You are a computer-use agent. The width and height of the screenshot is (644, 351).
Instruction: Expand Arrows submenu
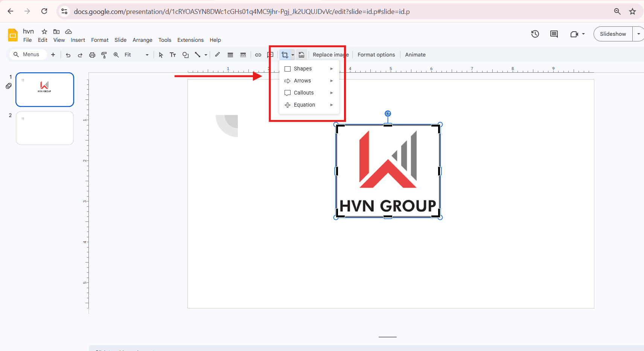click(x=309, y=81)
